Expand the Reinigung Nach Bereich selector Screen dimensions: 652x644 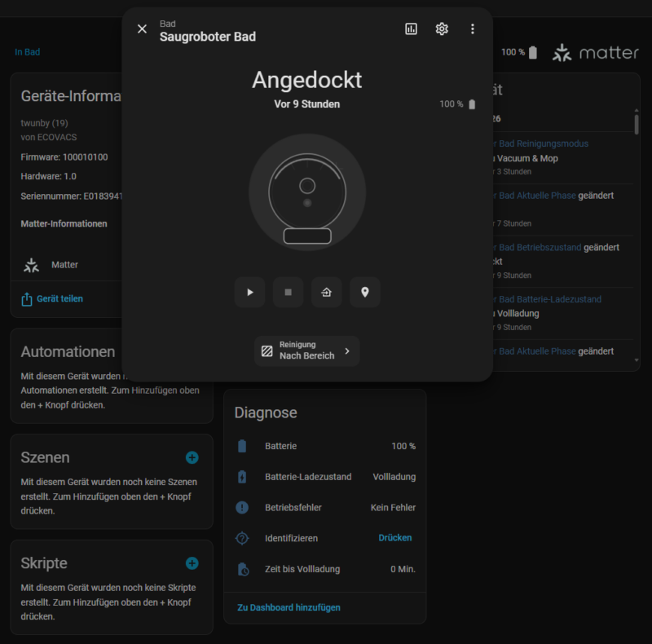307,351
